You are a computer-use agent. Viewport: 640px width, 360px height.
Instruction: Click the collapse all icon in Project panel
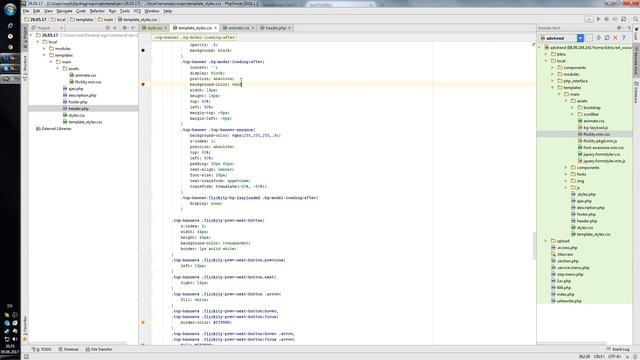(x=115, y=28)
